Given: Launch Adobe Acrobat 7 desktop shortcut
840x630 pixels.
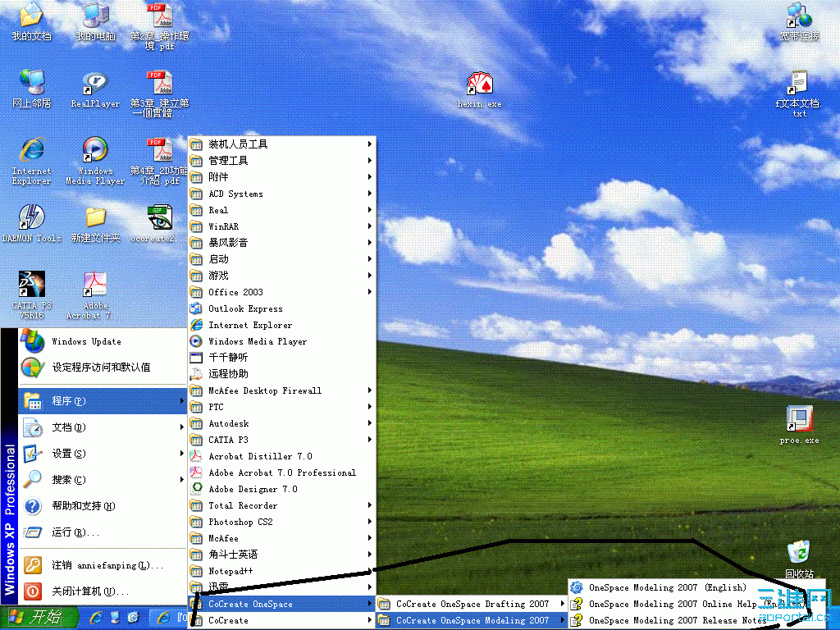Looking at the screenshot, I should tap(95, 294).
